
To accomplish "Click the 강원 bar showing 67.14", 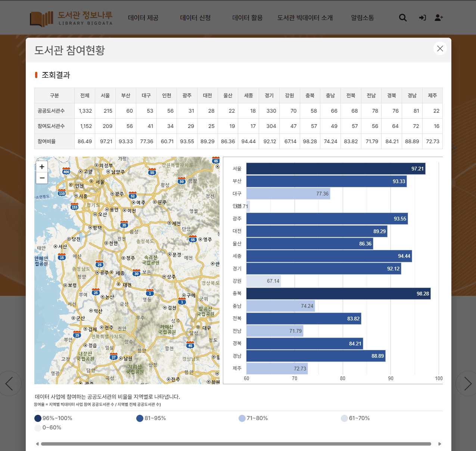I will coord(264,281).
